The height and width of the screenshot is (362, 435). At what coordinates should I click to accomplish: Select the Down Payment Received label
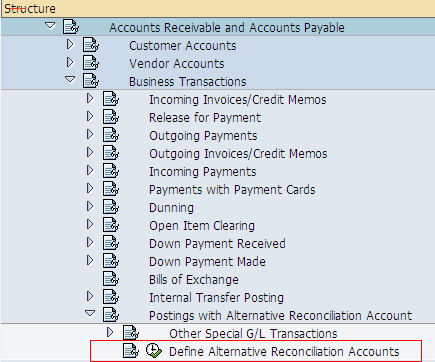(x=217, y=243)
